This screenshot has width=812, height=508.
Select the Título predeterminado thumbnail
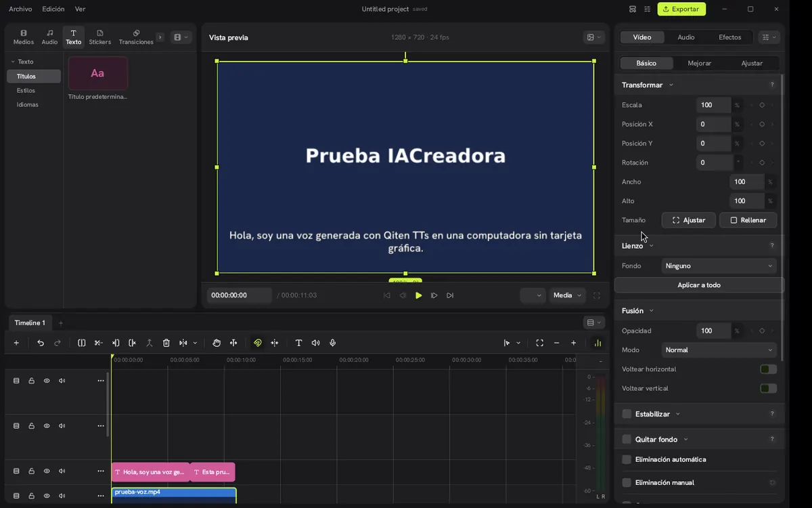point(98,73)
